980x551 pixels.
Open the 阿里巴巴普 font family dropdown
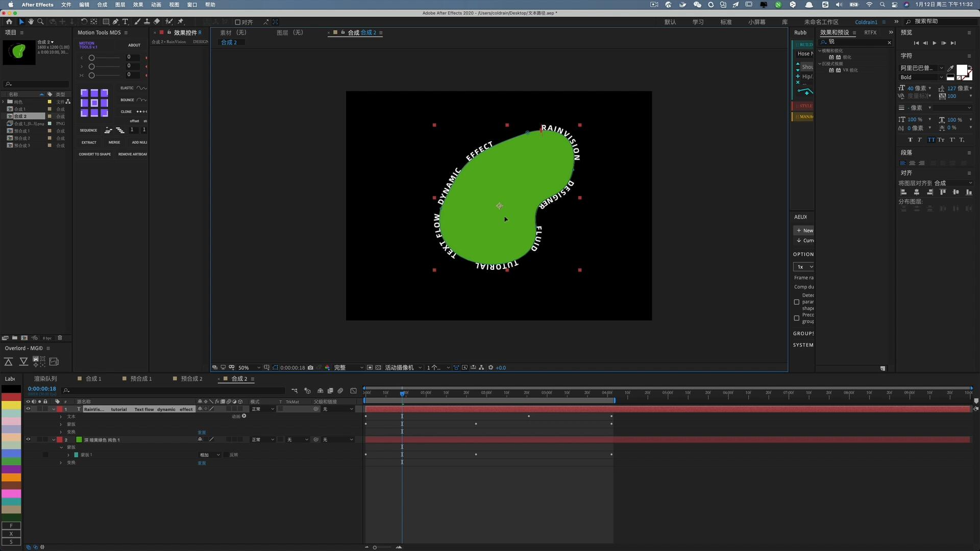[921, 68]
